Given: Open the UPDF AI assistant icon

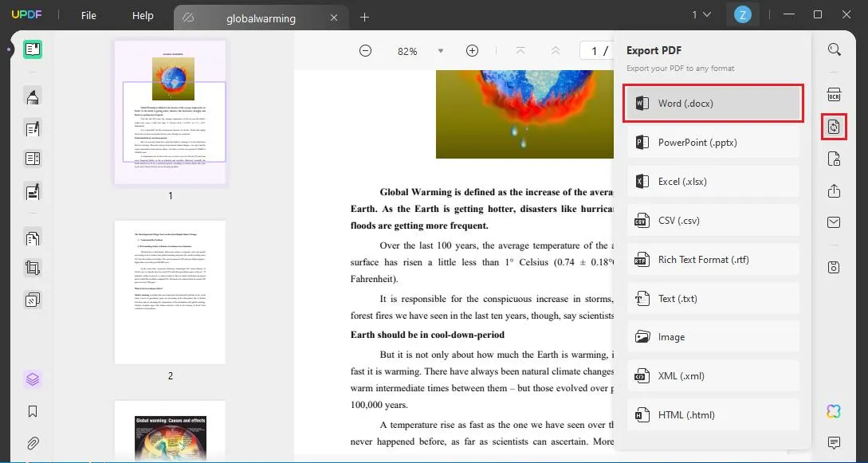Looking at the screenshot, I should coord(835,411).
